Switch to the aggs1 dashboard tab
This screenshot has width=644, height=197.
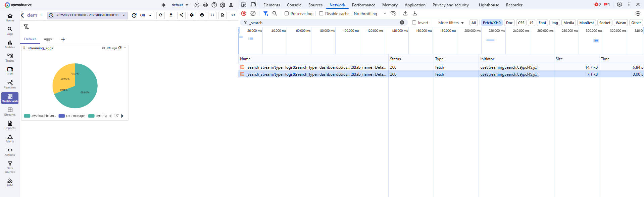point(49,39)
